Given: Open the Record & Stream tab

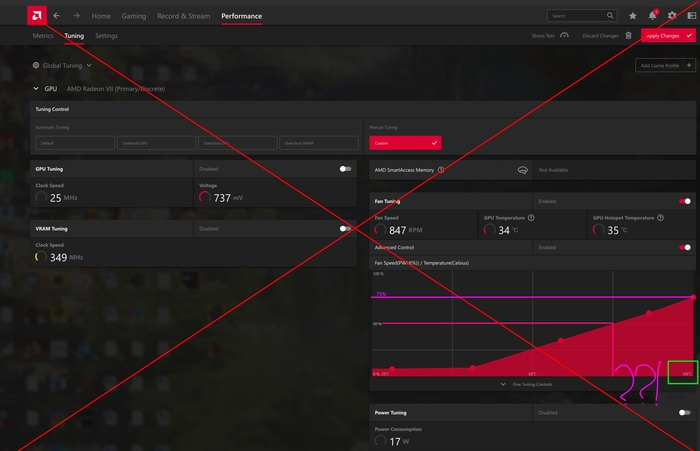Looking at the screenshot, I should (x=183, y=16).
